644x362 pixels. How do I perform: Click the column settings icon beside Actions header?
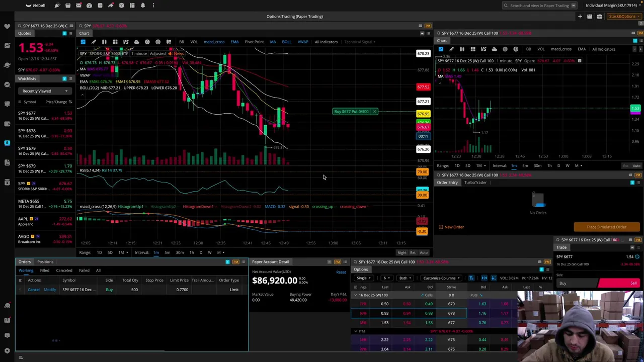coord(20,280)
